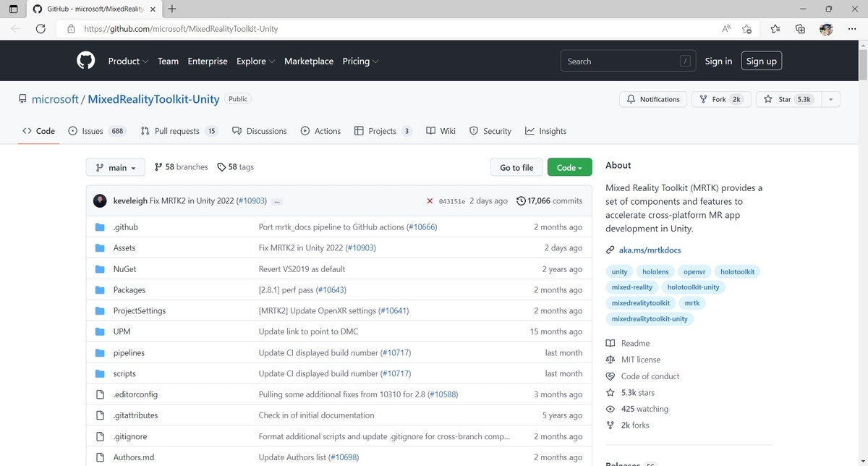
Task: View the 58 branches link
Action: (x=182, y=167)
